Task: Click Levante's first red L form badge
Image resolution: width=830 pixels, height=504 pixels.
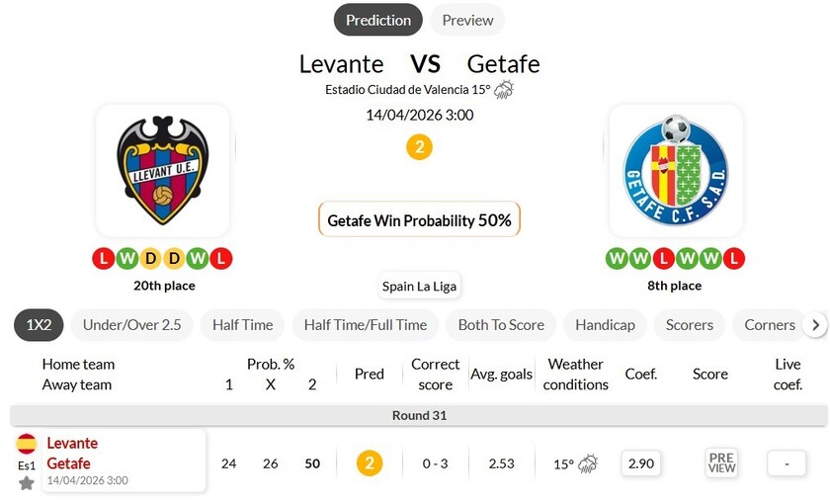Action: click(x=103, y=259)
